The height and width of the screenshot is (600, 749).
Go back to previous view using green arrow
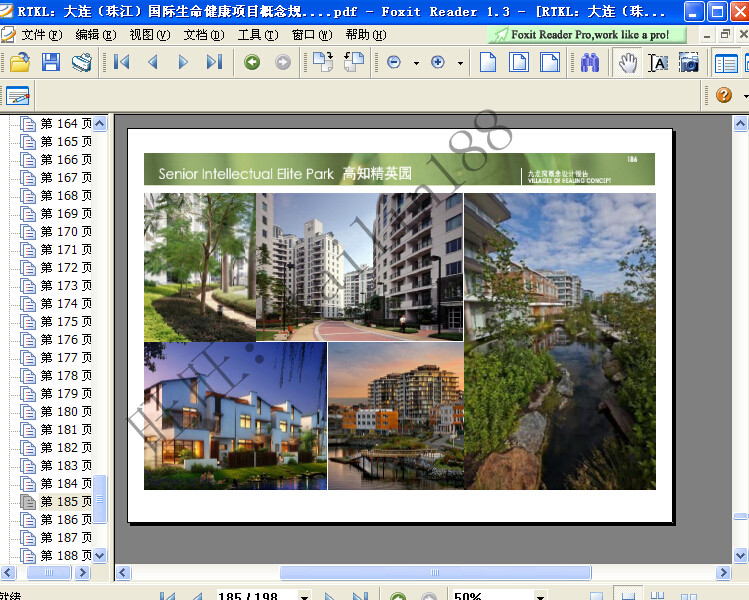pos(252,62)
